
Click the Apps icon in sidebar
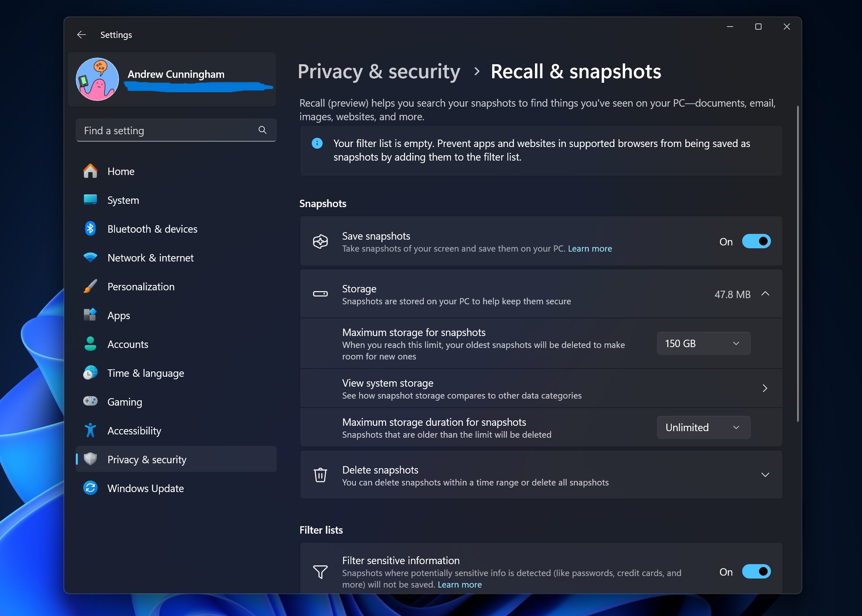coord(90,315)
